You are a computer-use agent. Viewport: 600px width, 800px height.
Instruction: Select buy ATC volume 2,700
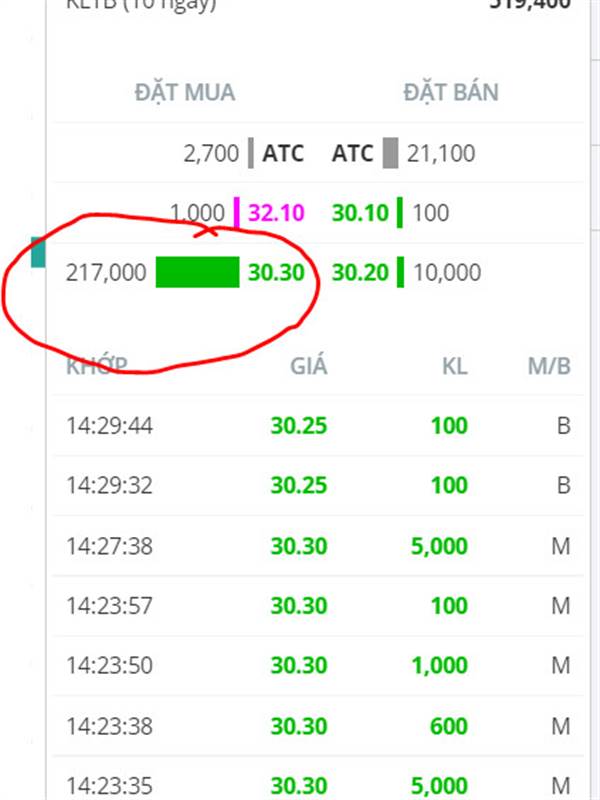coord(211,153)
